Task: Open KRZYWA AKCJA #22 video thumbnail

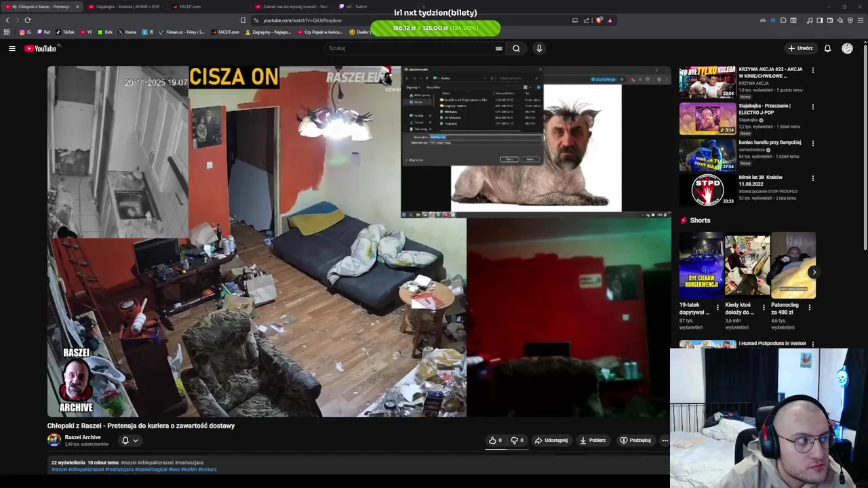Action: coord(707,82)
